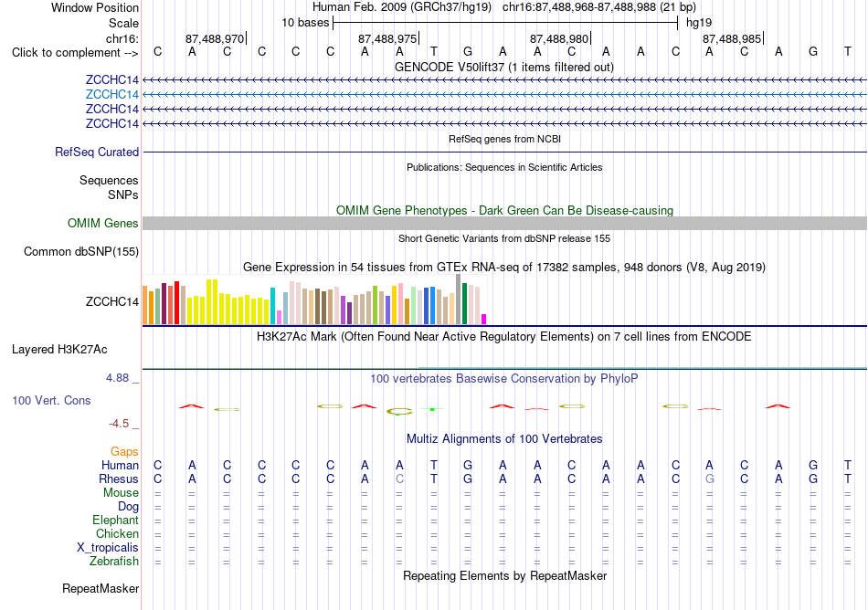
Task: Click the Sequences label under Publications track
Action: (109, 180)
